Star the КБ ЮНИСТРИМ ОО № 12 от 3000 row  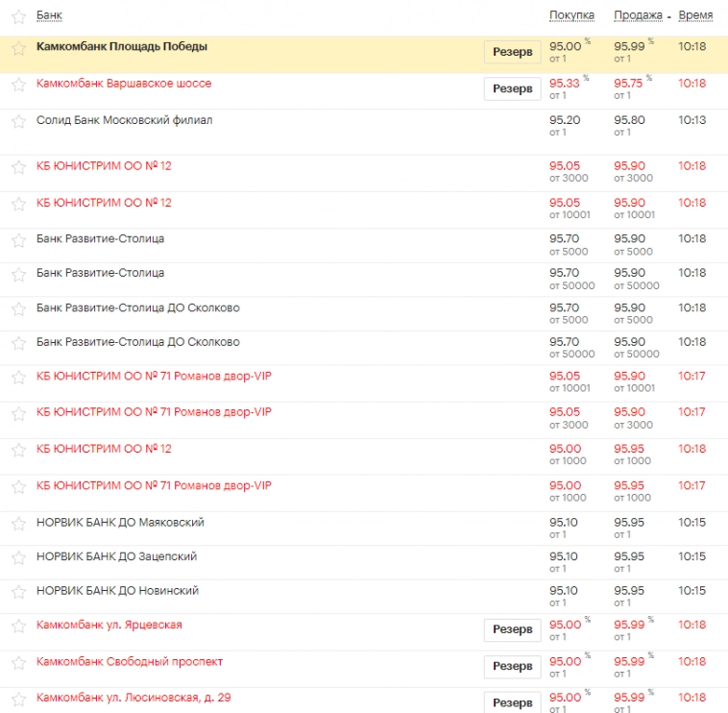pyautogui.click(x=19, y=168)
